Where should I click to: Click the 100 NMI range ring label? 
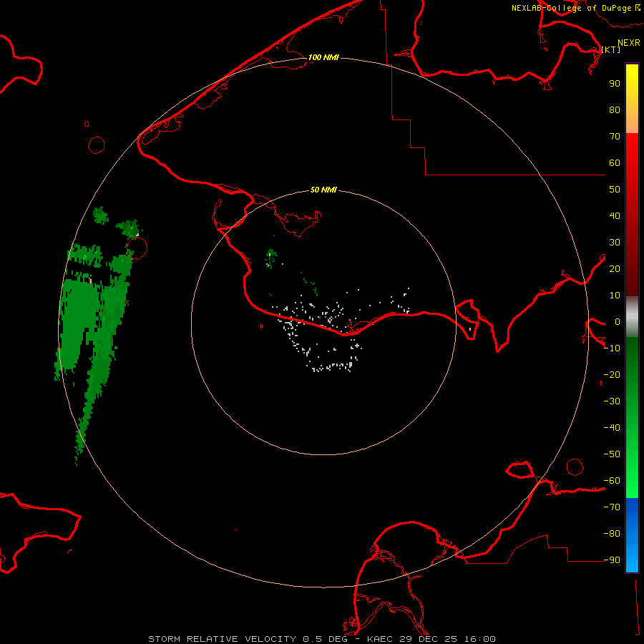click(323, 57)
